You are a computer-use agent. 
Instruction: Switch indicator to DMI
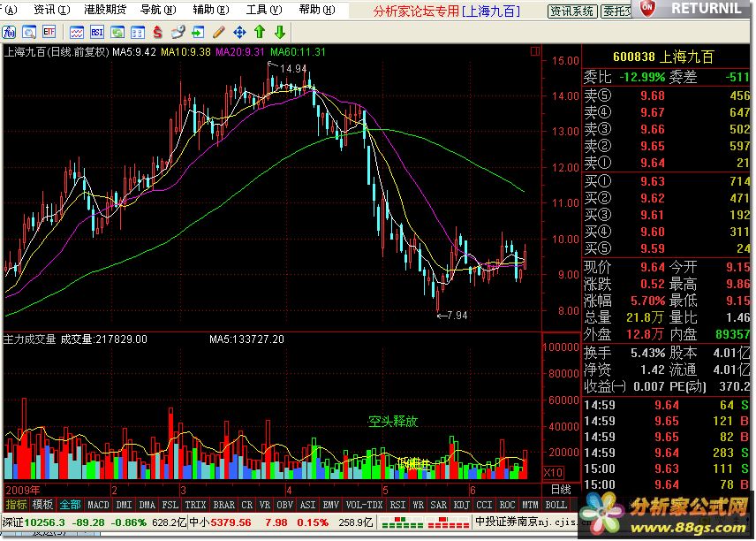click(x=124, y=505)
